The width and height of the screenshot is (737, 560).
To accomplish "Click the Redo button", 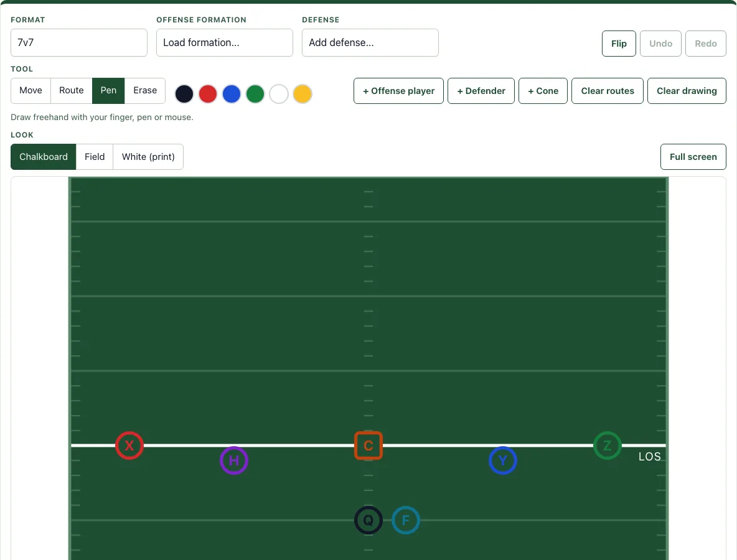I will pos(705,44).
